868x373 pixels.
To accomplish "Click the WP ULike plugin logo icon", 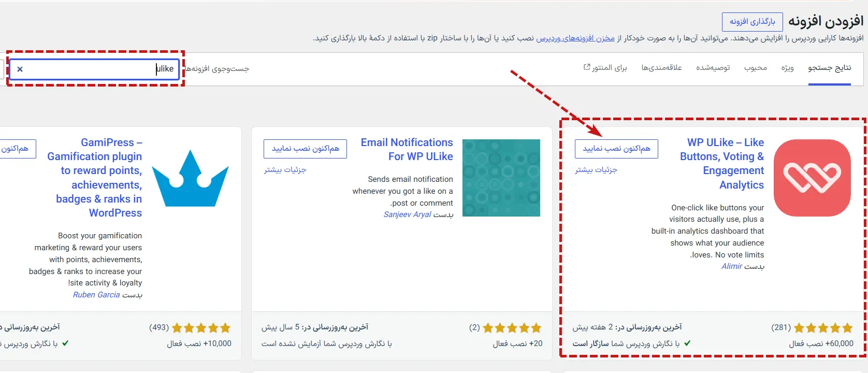I will [812, 178].
